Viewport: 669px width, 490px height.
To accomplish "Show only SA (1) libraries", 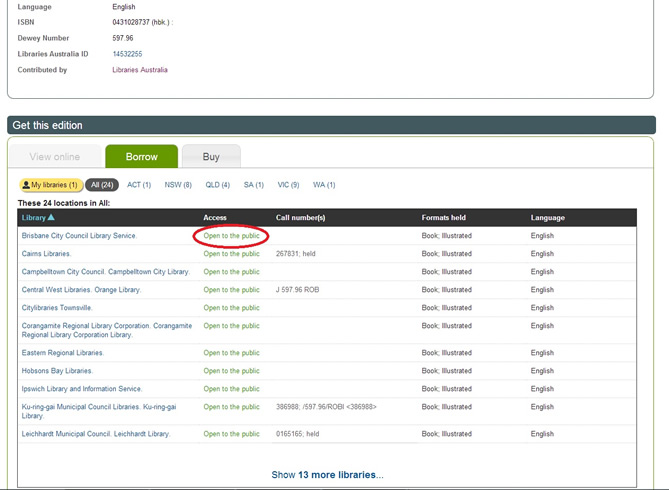I will point(254,185).
